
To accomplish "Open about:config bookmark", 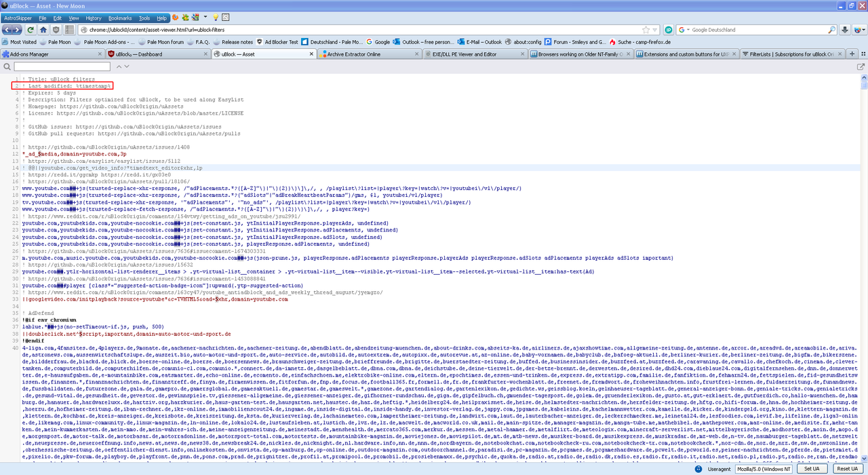I will pyautogui.click(x=523, y=42).
